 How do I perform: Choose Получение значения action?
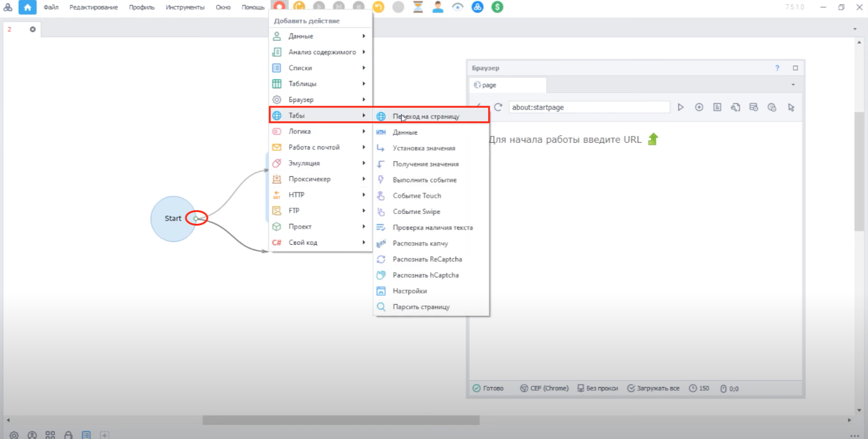coord(431,164)
